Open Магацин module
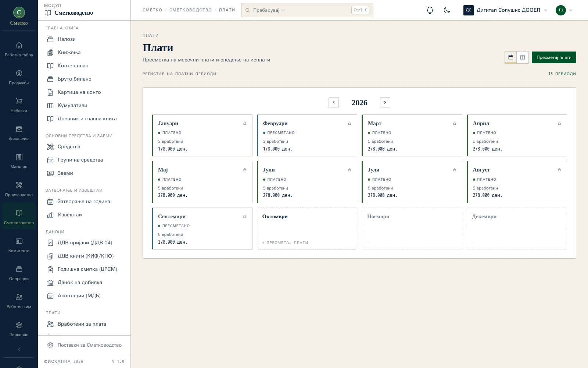The width and height of the screenshot is (588, 368). [x=19, y=162]
